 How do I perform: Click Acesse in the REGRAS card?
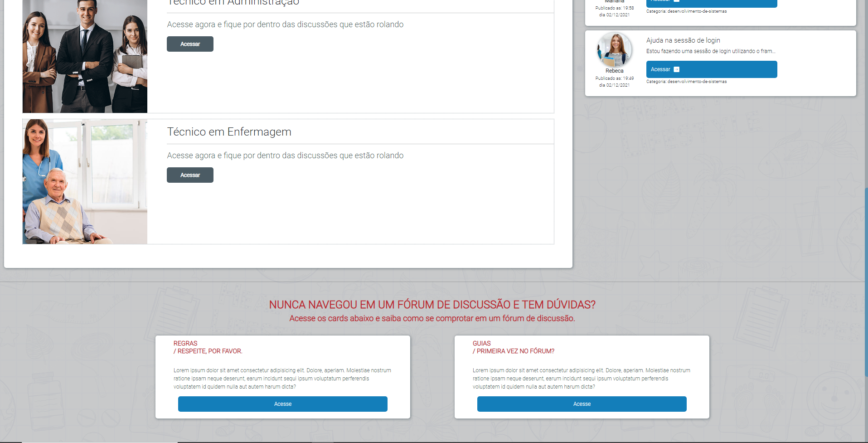click(283, 404)
